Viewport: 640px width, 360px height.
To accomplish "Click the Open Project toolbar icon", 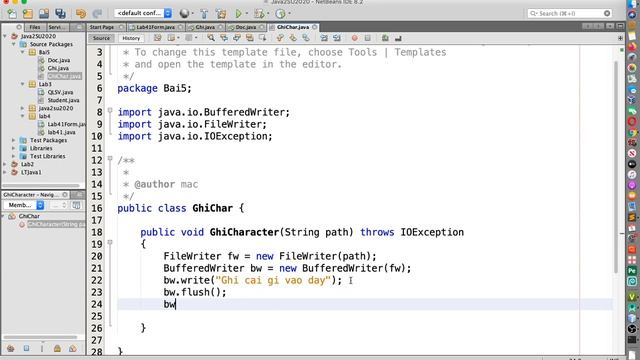I will coord(44,13).
